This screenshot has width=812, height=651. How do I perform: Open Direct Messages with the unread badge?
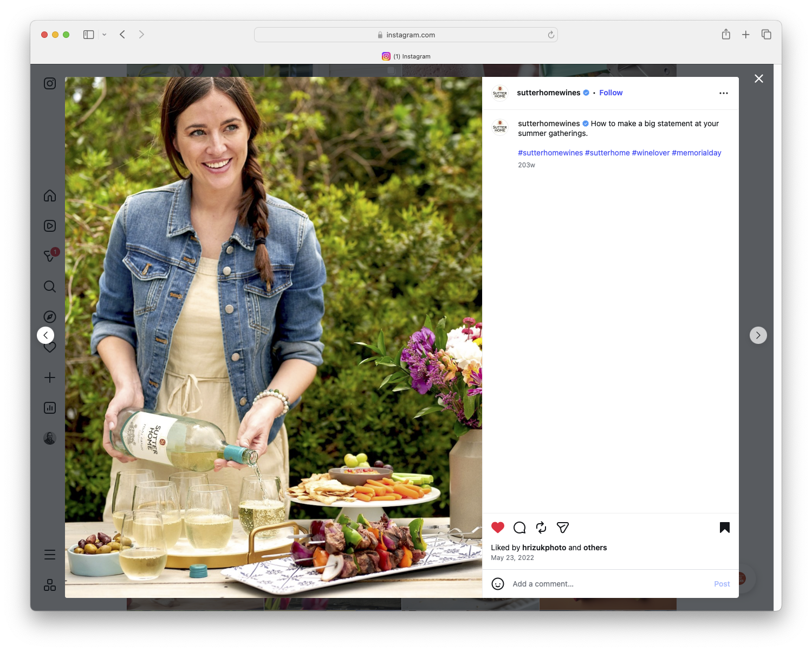(49, 256)
